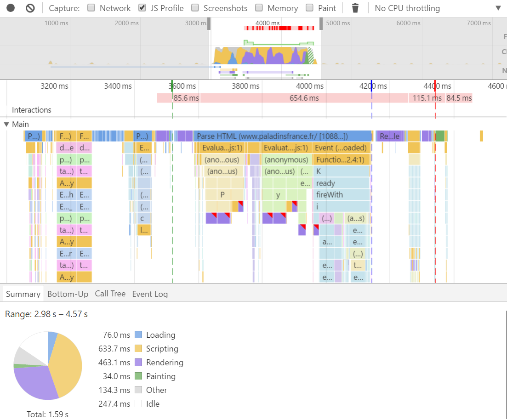Enable the Network capture checkbox
The height and width of the screenshot is (420, 507).
click(x=91, y=8)
